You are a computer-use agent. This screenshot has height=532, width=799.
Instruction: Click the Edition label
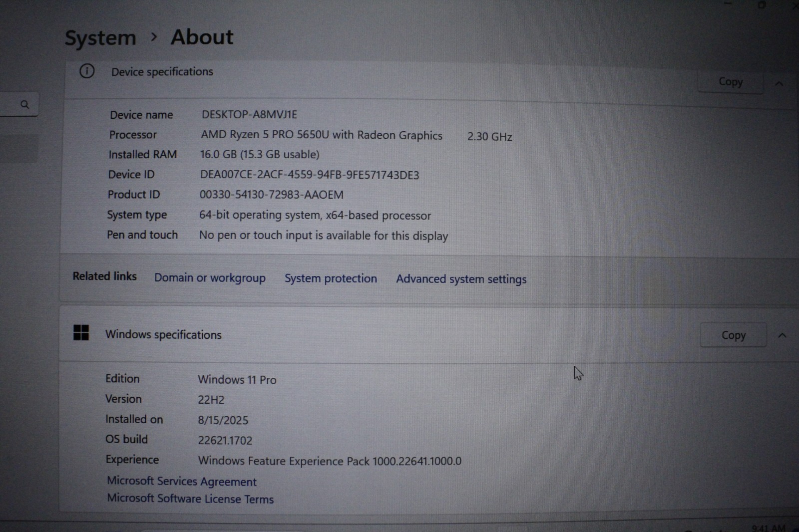point(122,379)
